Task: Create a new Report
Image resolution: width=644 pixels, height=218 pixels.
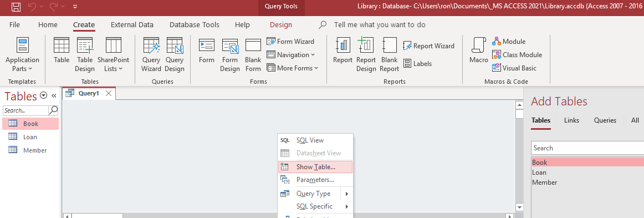Action: pyautogui.click(x=343, y=50)
